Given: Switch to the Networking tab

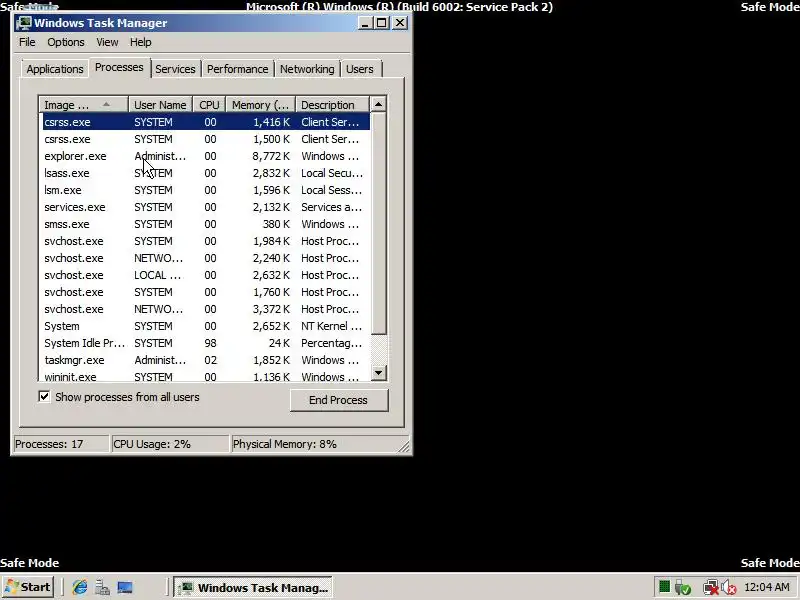Looking at the screenshot, I should 307,69.
